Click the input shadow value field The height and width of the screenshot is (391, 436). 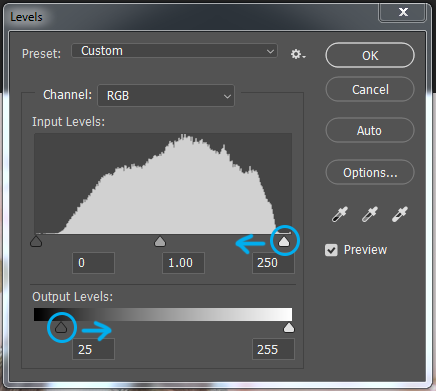click(93, 263)
